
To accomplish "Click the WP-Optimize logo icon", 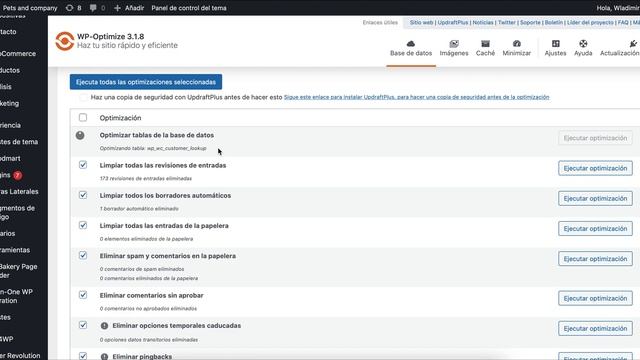I will (x=64, y=41).
